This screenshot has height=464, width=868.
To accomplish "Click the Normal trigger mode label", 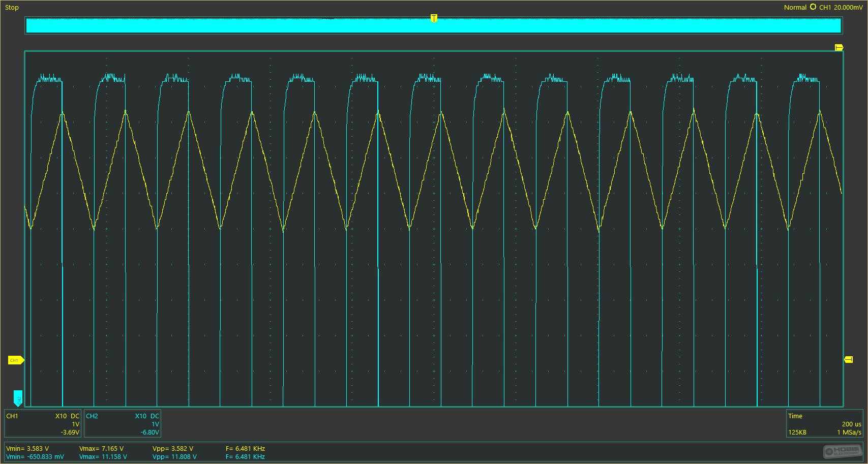I will (795, 7).
